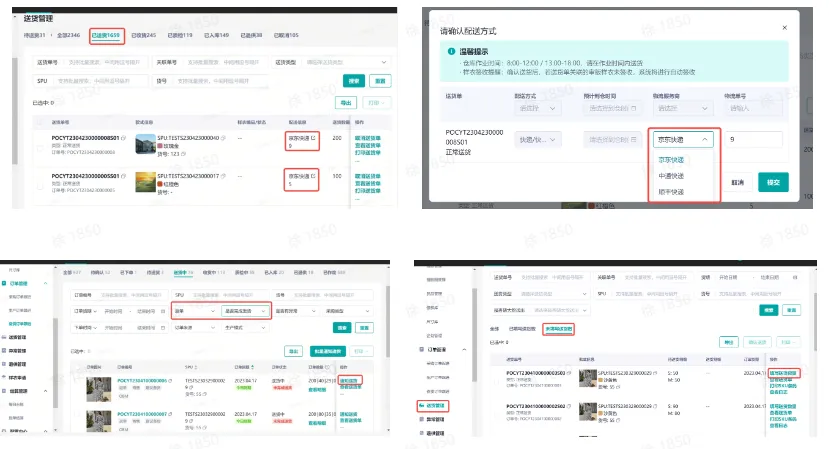Click 取消 button in delivery dialog
This screenshot has width=829, height=449.
click(x=738, y=182)
